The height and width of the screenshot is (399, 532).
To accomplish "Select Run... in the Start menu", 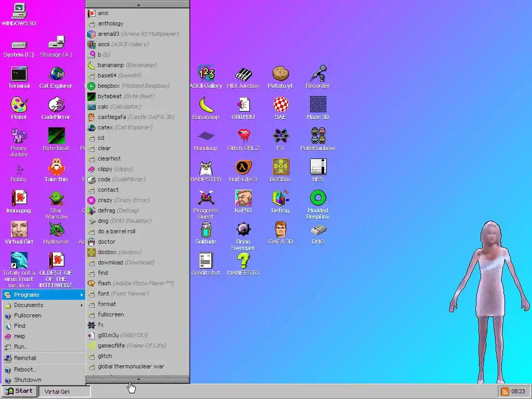I will (x=44, y=347).
